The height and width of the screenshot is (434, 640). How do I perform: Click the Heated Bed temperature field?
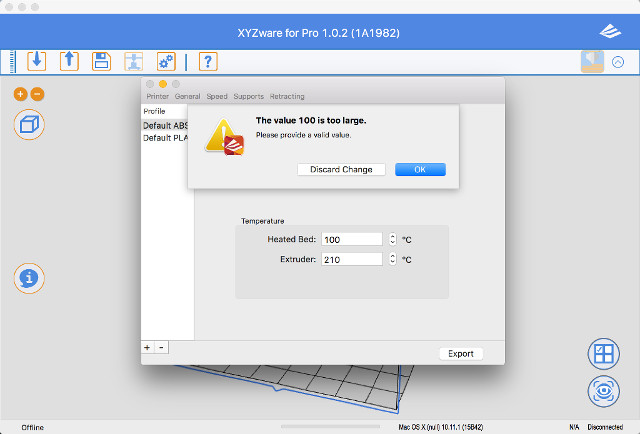click(x=352, y=239)
